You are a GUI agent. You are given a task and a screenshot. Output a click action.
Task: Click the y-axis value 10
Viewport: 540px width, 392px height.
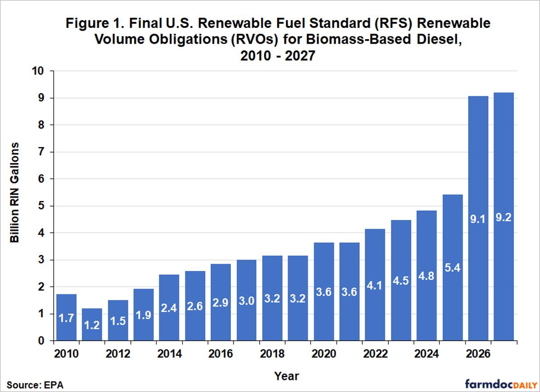[x=38, y=70]
